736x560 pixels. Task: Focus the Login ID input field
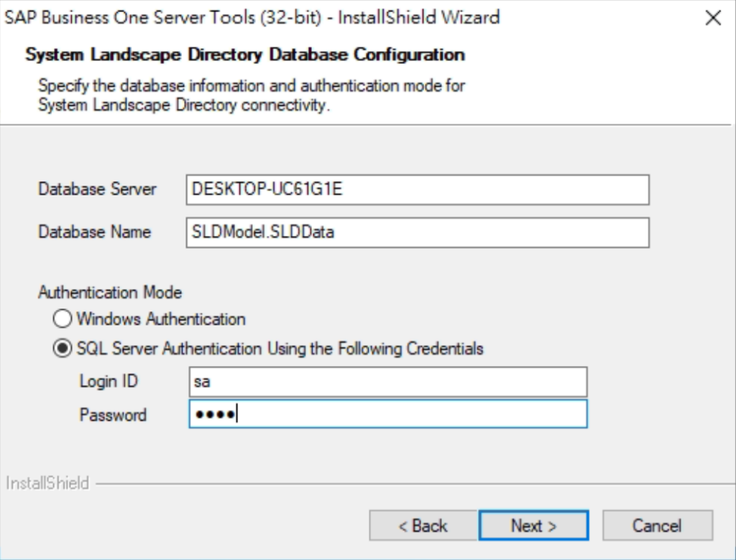tap(387, 382)
